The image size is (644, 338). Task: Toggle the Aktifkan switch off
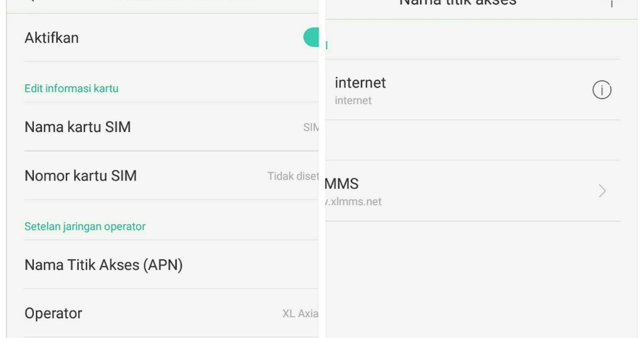pos(311,38)
